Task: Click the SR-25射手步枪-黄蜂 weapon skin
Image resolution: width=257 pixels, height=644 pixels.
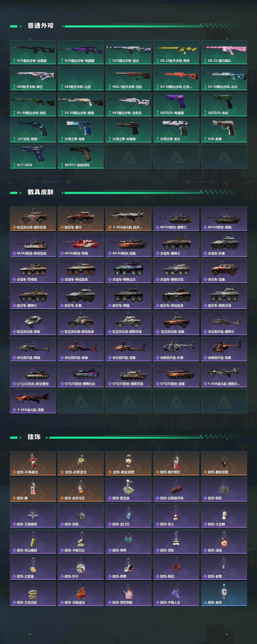Action: 176,52
